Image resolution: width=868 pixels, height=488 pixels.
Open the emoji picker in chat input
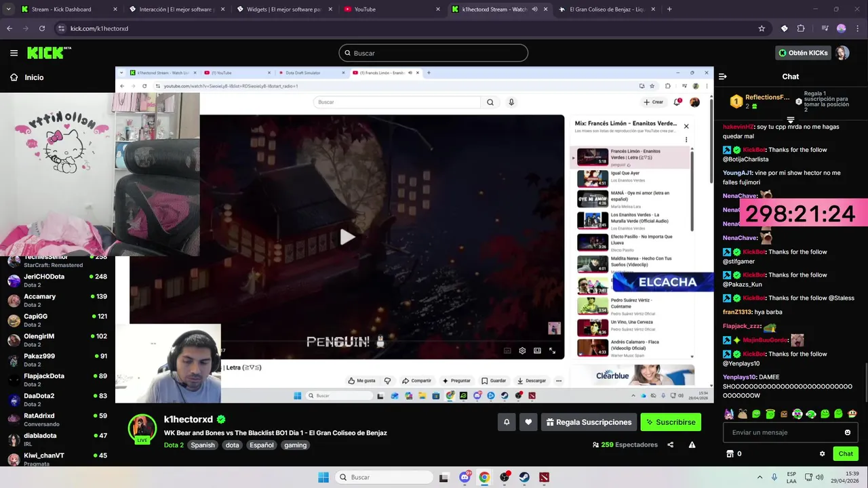coord(847,432)
